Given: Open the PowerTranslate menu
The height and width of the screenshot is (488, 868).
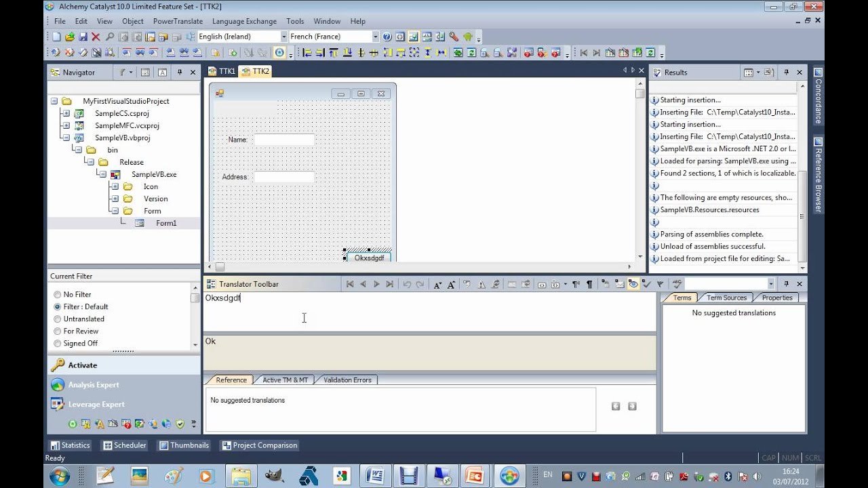Looking at the screenshot, I should pyautogui.click(x=178, y=21).
